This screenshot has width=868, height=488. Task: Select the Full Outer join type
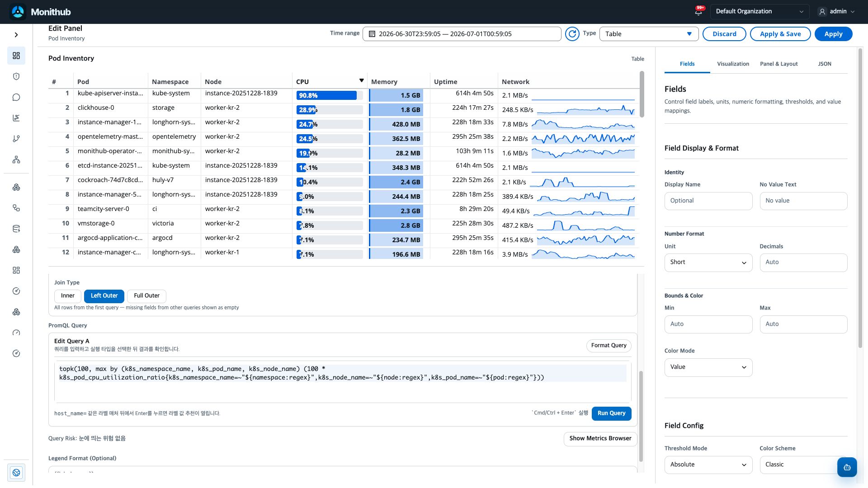pos(146,296)
